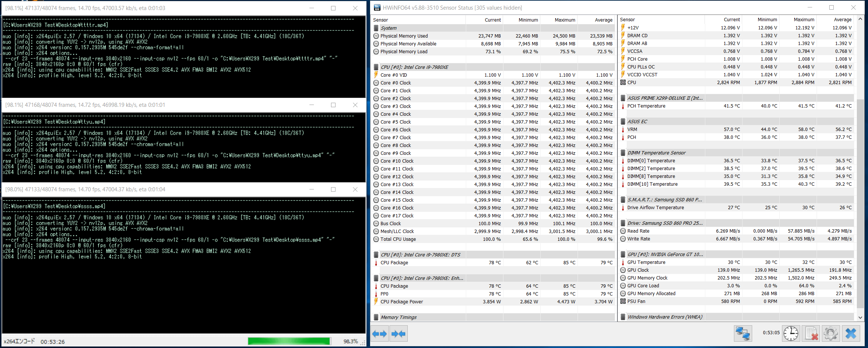The width and height of the screenshot is (868, 348).
Task: Click the left panel Sensor column header
Action: (419, 20)
